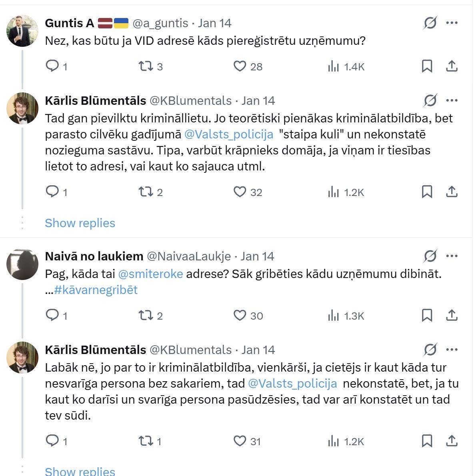
Task: Click Naivā no laukiem's avatar
Action: (22, 264)
